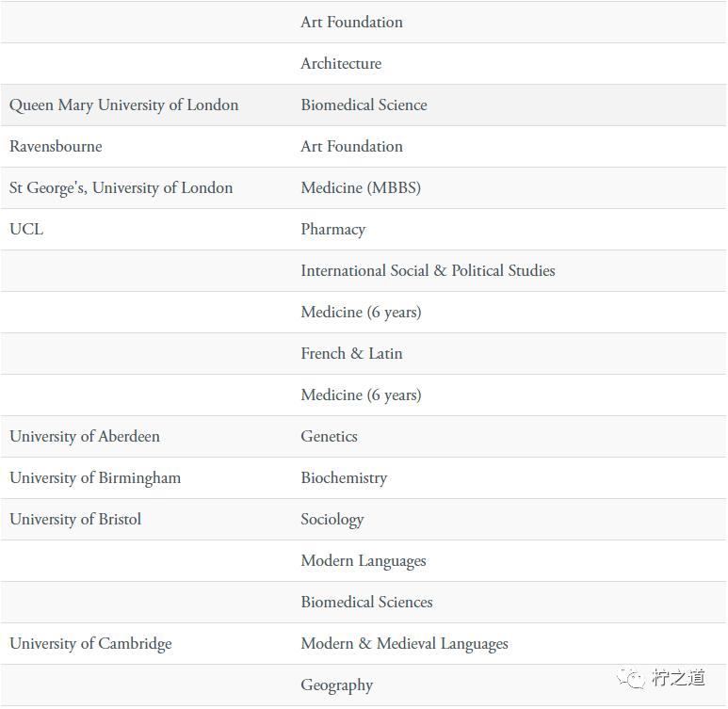This screenshot has width=728, height=709.
Task: Click the Sociology course cell
Action: pos(332,519)
